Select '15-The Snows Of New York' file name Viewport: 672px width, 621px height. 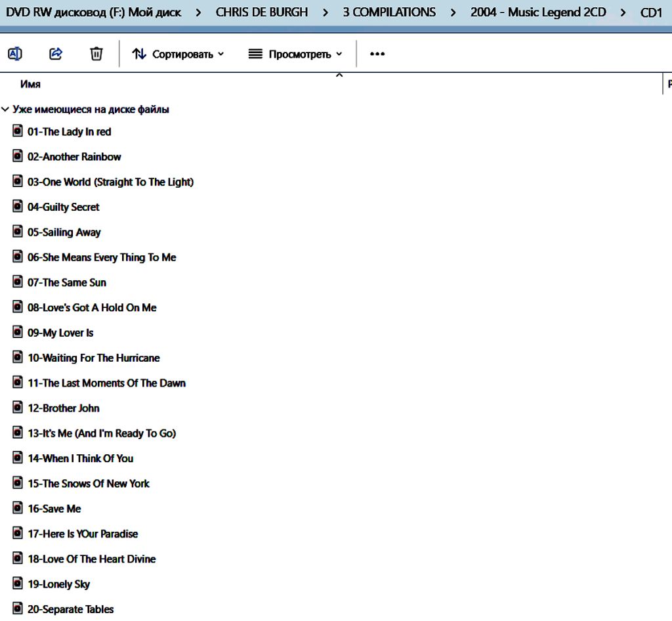point(89,483)
